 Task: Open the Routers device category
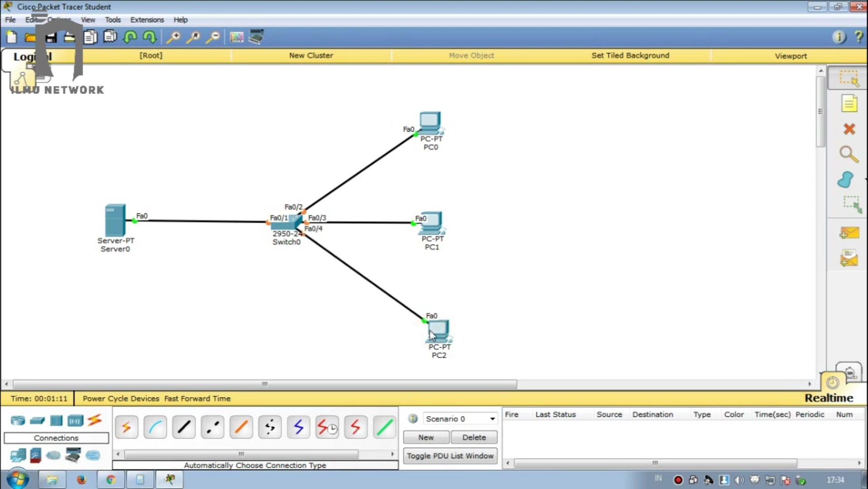tap(17, 420)
